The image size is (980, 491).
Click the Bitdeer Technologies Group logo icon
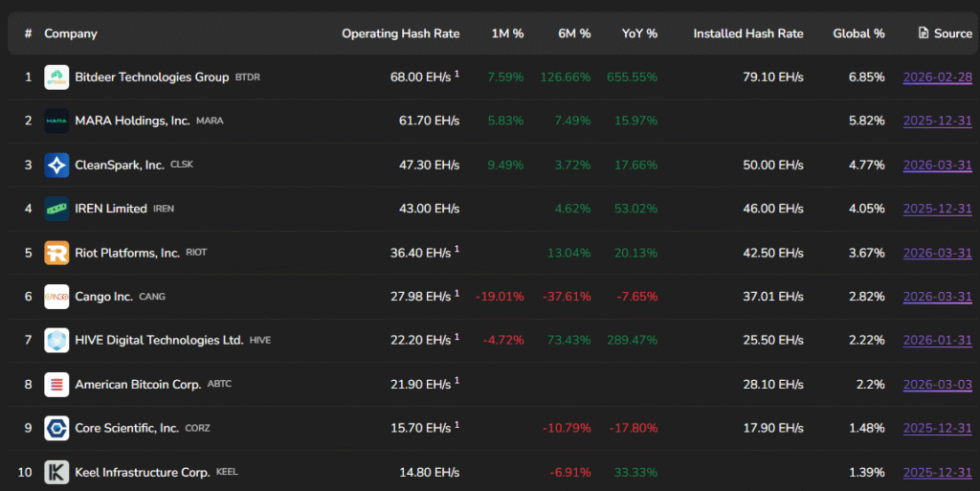pos(56,78)
